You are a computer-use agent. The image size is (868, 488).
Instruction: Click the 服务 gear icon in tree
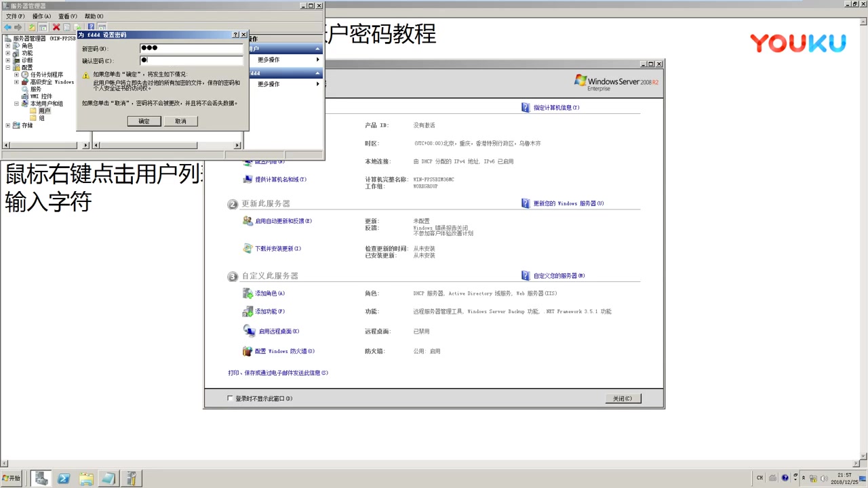pos(25,89)
